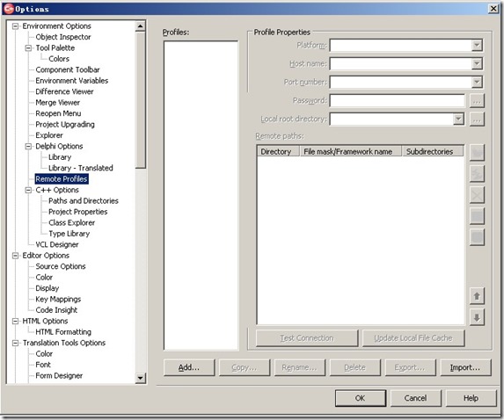Image resolution: width=504 pixels, height=420 pixels.
Task: Open Component Toolbar options
Action: [x=68, y=69]
